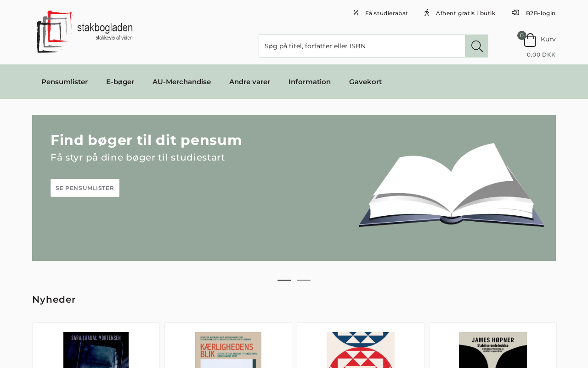Click the B2B-login arrow icon
The height and width of the screenshot is (368, 588).
pyautogui.click(x=515, y=12)
